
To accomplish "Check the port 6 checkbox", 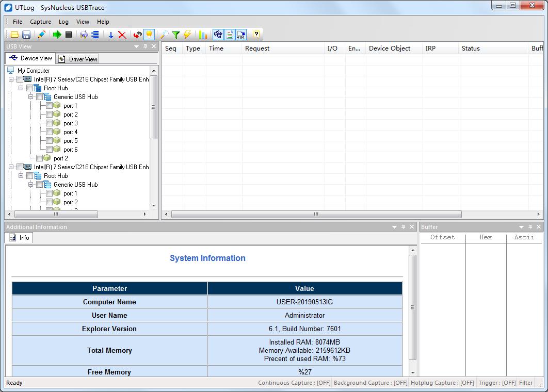I will tap(50, 150).
